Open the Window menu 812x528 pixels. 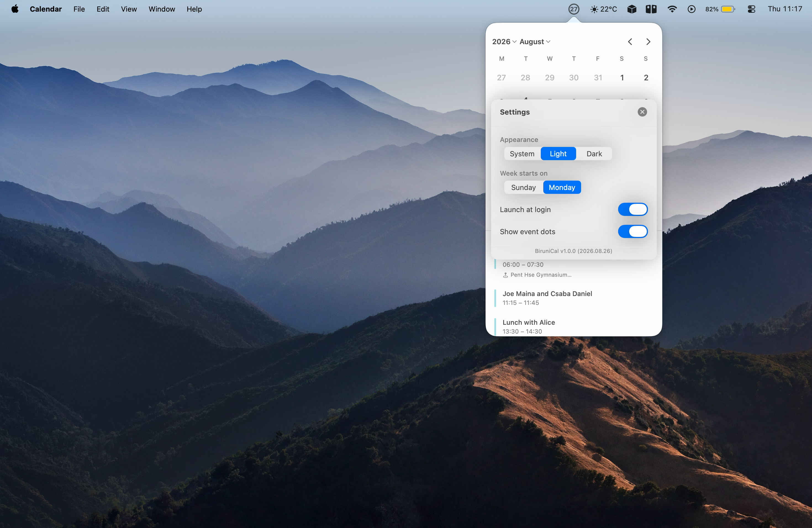click(x=162, y=9)
